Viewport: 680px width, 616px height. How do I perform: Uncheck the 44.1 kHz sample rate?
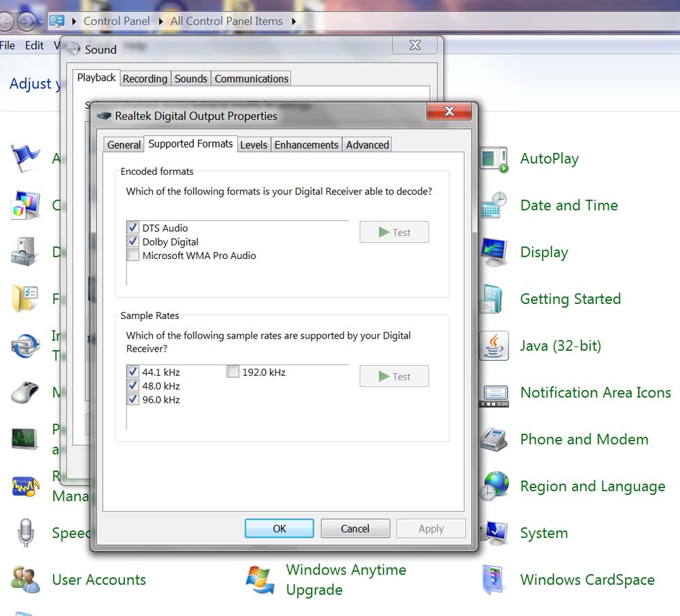133,371
